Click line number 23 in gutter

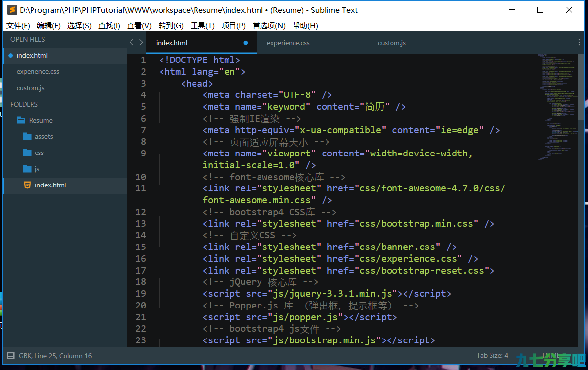tap(141, 340)
